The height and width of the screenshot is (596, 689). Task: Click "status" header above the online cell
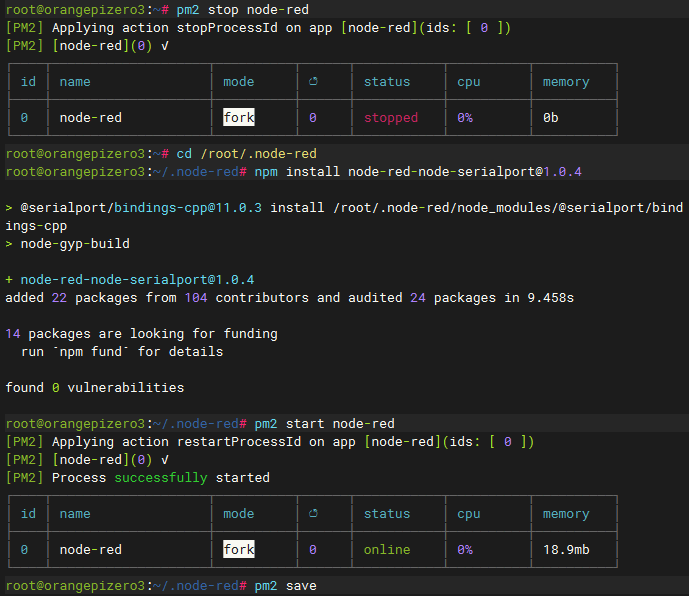387,514
